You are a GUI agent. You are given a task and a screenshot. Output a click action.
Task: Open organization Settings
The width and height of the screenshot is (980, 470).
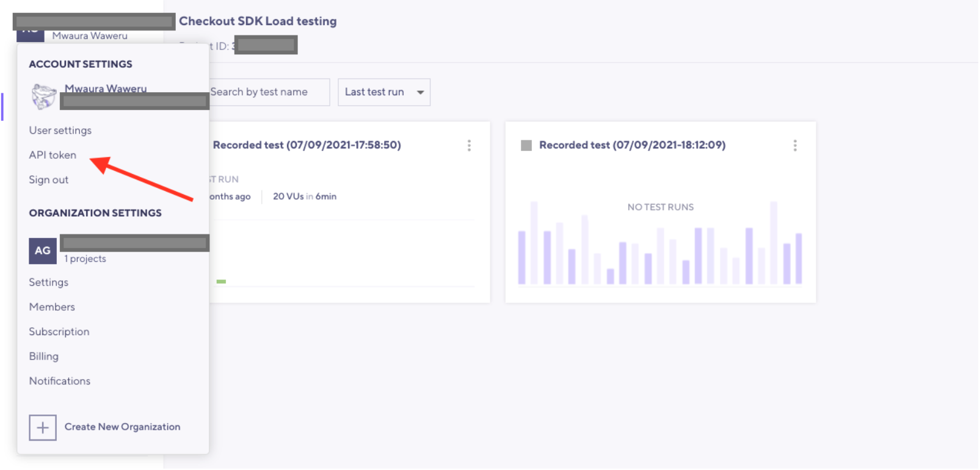click(x=48, y=283)
